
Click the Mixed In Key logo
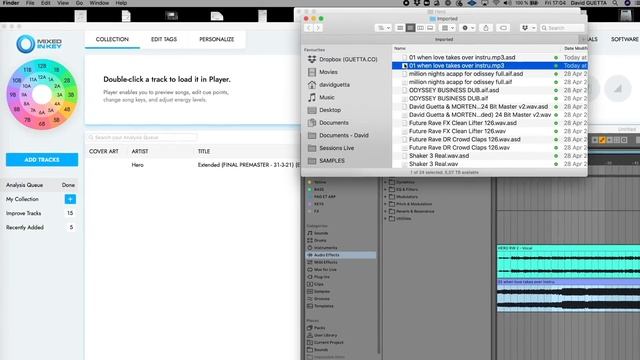[x=39, y=44]
